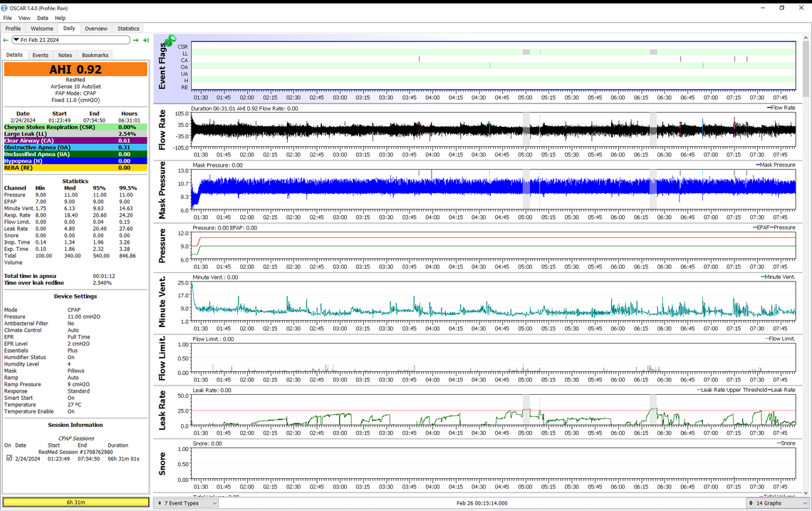Click the graph area vertical scrollbar thumb
The image size is (812, 511).
tap(806, 69)
